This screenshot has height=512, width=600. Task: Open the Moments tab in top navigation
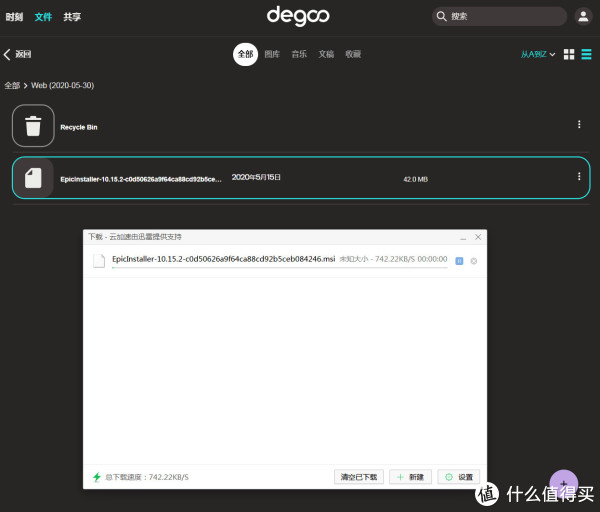[x=14, y=17]
